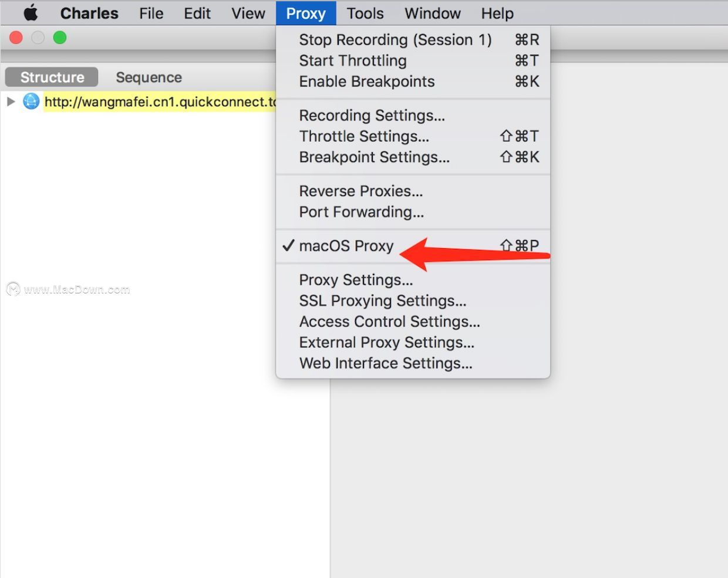728x578 pixels.
Task: Open Throttle Settings...
Action: coord(413,136)
